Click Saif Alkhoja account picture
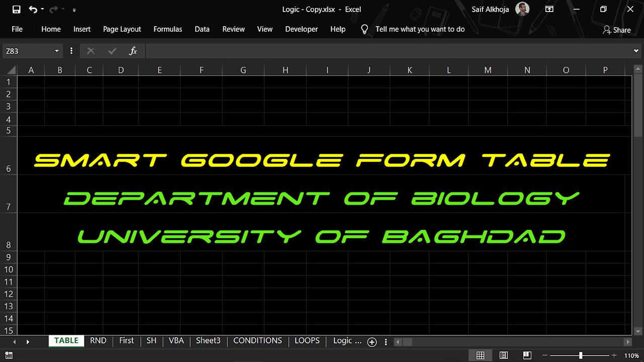 point(522,9)
